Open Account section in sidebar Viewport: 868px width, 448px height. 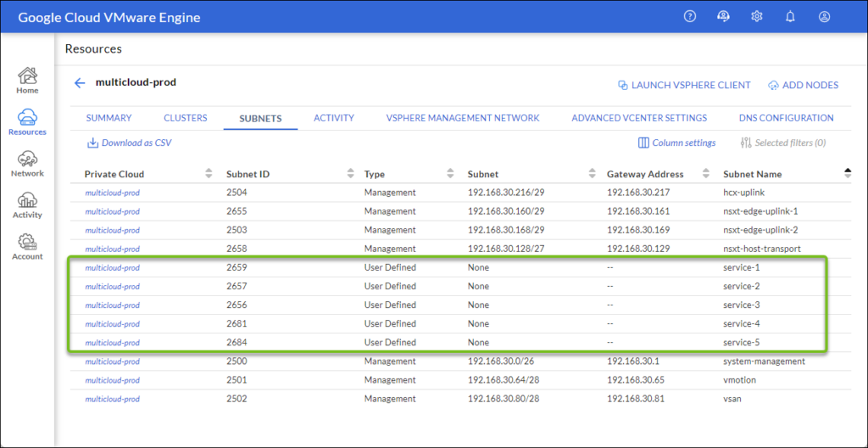(x=27, y=247)
